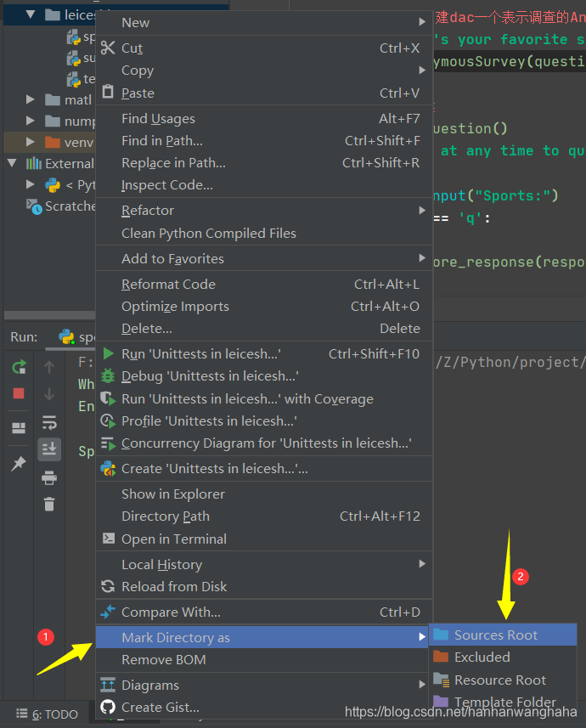586x728 pixels.
Task: Collapse External Libraries tree arrow
Action: point(13,163)
